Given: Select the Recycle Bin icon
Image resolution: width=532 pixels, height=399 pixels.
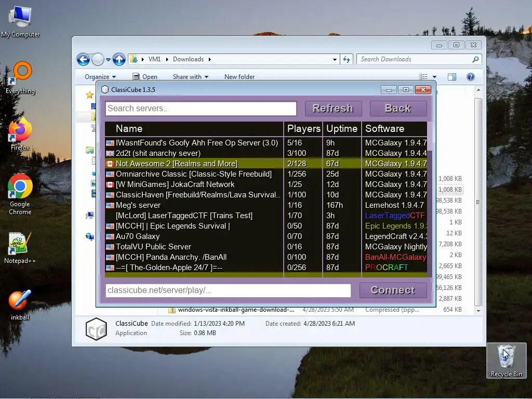Looking at the screenshot, I should pyautogui.click(x=506, y=361).
